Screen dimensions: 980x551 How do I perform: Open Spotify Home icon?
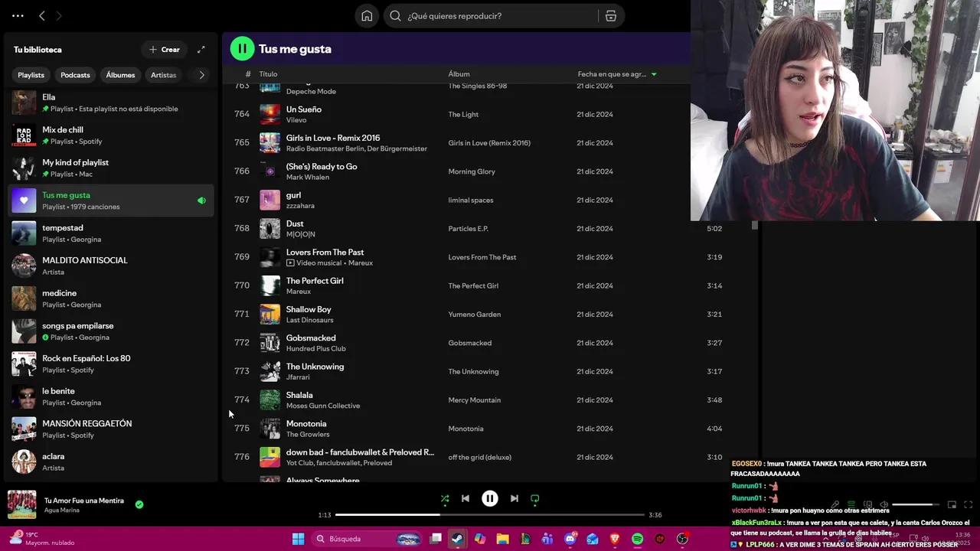tap(367, 16)
